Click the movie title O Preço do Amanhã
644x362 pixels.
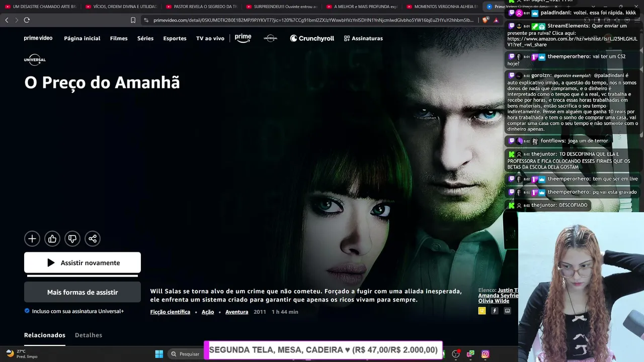(102, 82)
